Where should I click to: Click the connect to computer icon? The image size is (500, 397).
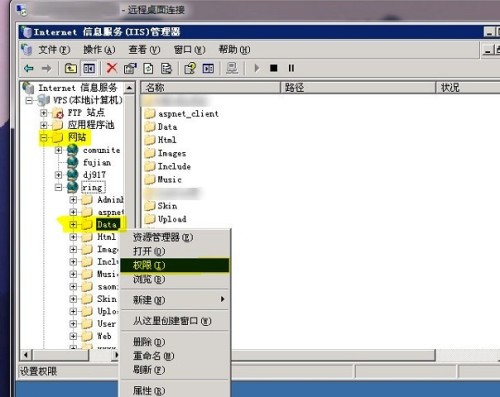tap(232, 68)
